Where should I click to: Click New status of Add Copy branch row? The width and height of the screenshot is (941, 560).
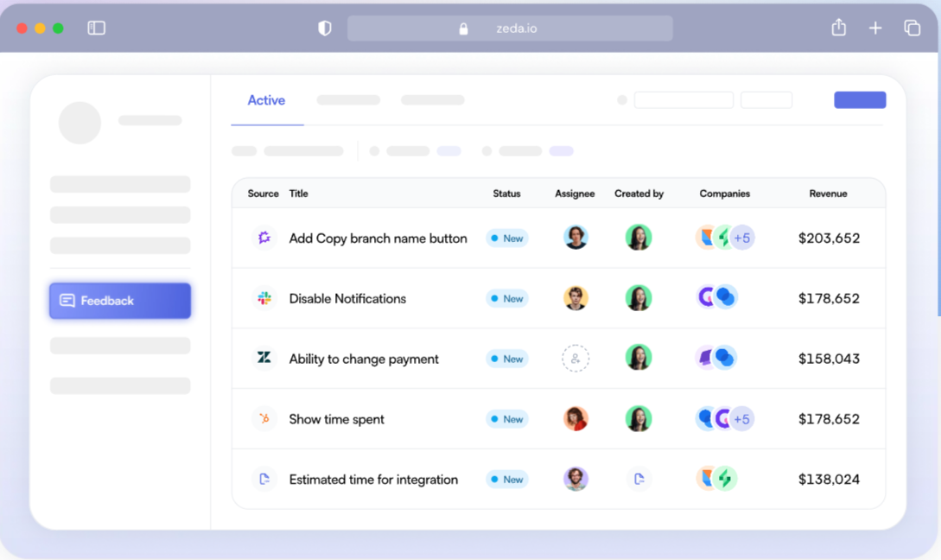click(x=507, y=239)
